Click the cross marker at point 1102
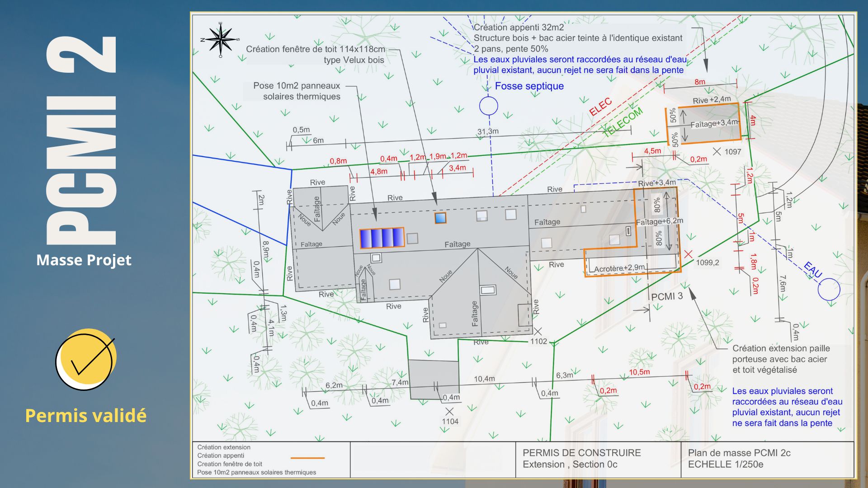 pos(538,332)
